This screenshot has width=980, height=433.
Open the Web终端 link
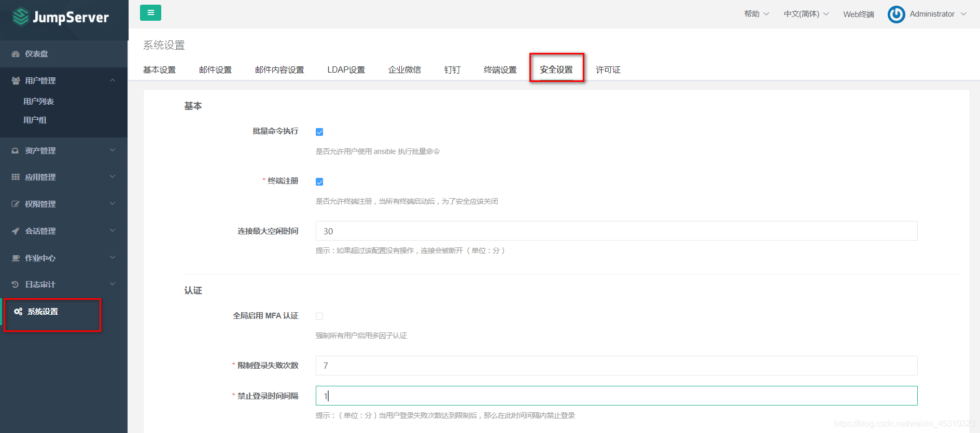tap(859, 14)
